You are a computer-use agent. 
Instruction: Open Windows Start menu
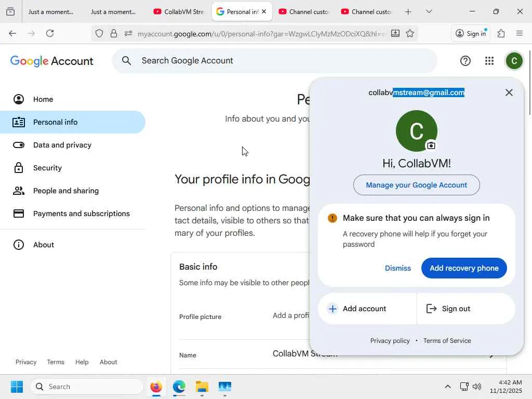coord(17,387)
